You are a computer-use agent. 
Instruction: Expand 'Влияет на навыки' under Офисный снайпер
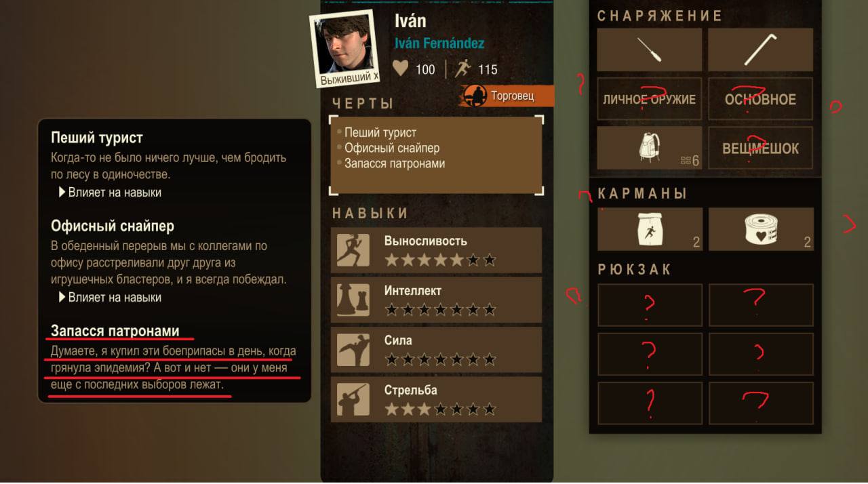[111, 297]
